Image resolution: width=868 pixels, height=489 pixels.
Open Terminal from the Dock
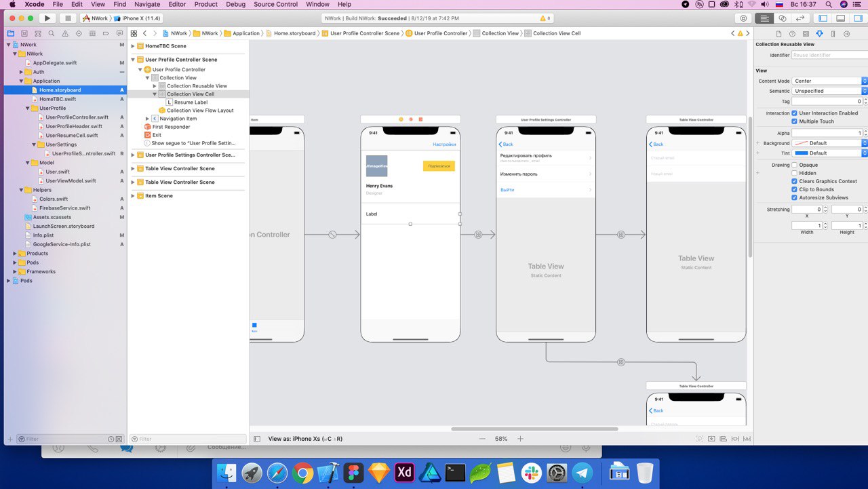click(x=455, y=472)
